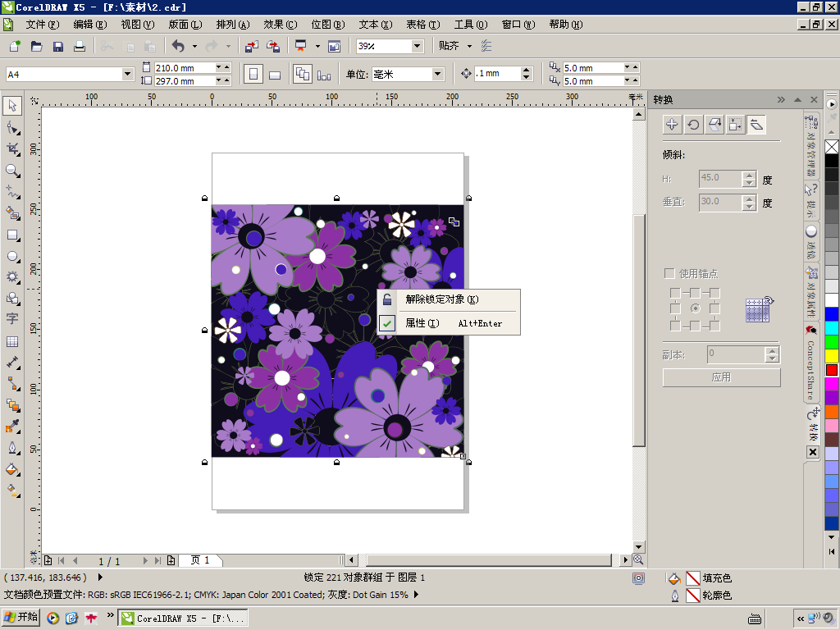Click the Print icon
The image size is (840, 630).
(x=80, y=46)
